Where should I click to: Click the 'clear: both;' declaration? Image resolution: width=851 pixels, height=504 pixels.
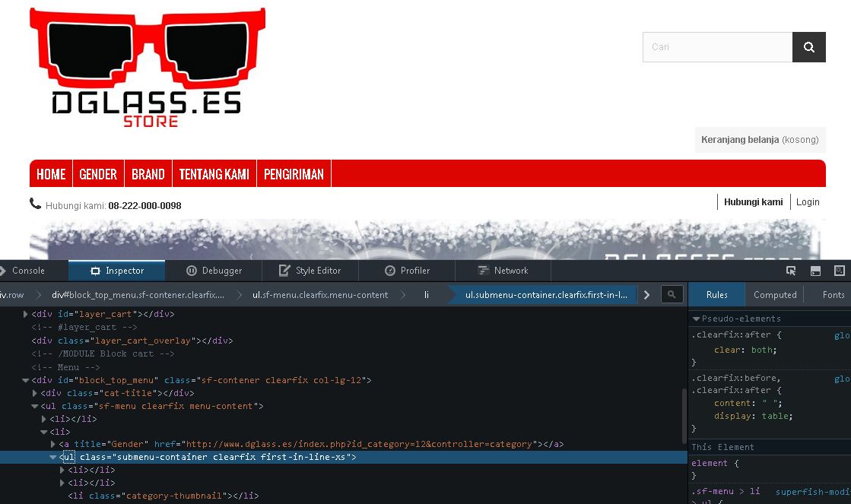(745, 350)
